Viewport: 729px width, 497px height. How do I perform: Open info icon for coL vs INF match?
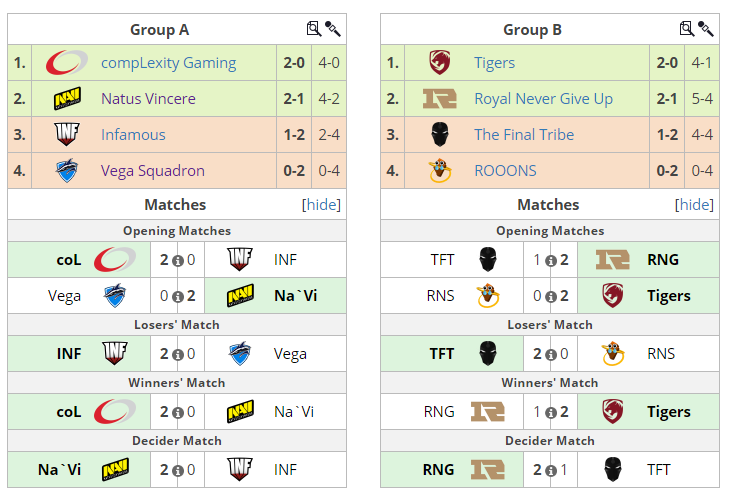178,261
